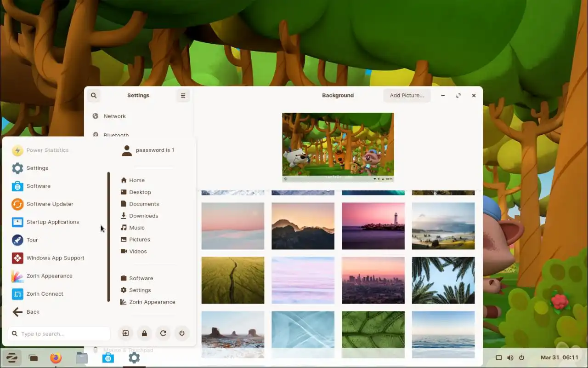Close the Settings window
Viewport: 588px width, 368px height.
(474, 95)
